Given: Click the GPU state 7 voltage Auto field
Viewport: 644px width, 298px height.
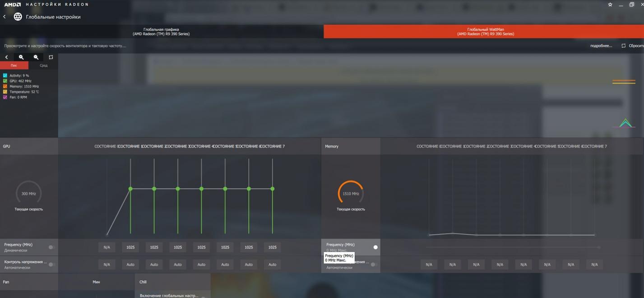Looking at the screenshot, I should click(272, 265).
